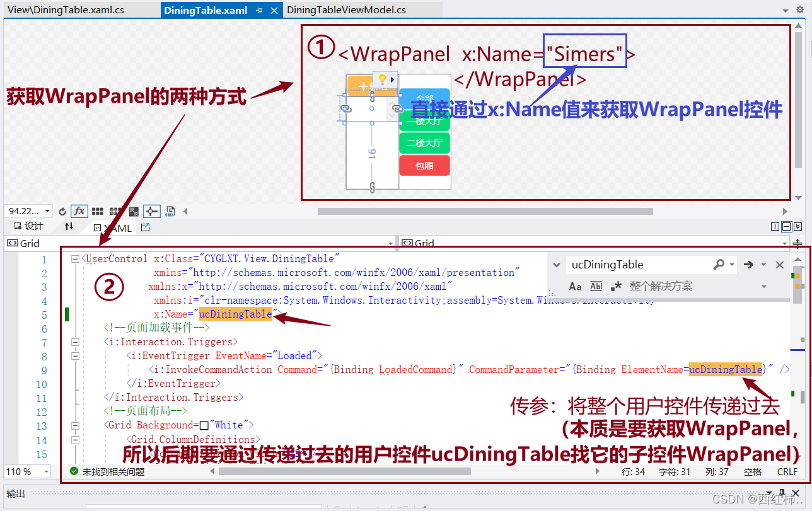Click the find magnifier search icon
Viewport: 812px width, 511px height.
[719, 265]
